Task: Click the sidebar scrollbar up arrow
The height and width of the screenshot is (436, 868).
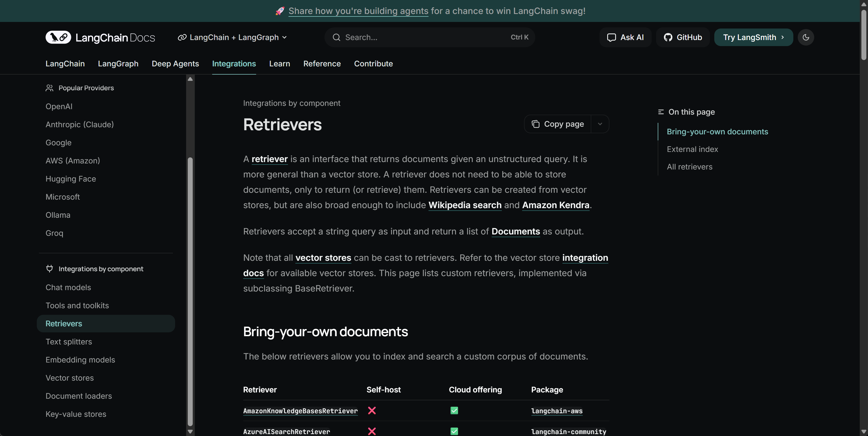Action: click(190, 79)
